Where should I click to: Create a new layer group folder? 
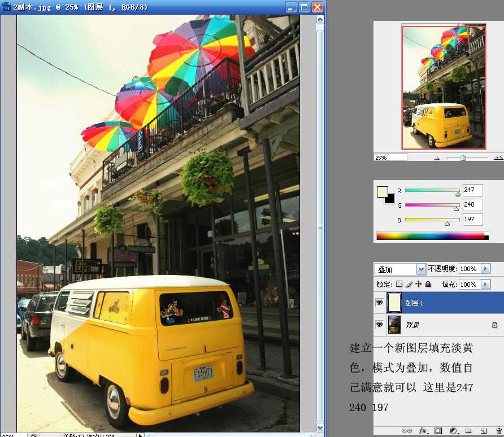point(468,431)
